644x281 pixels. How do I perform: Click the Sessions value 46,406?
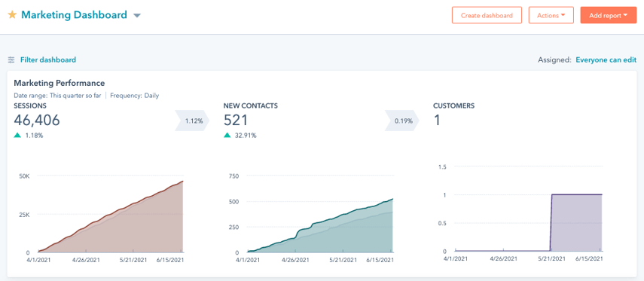[37, 120]
